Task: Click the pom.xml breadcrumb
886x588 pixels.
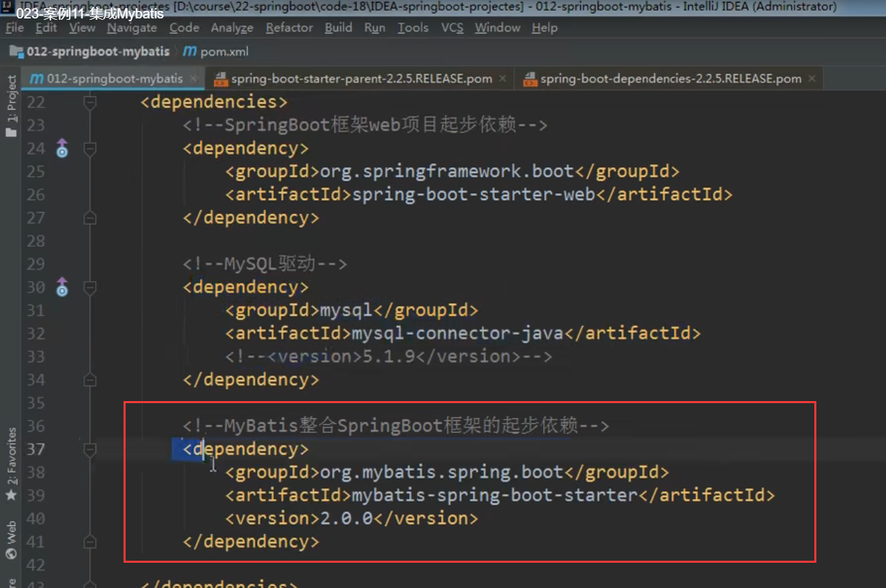Action: [225, 52]
